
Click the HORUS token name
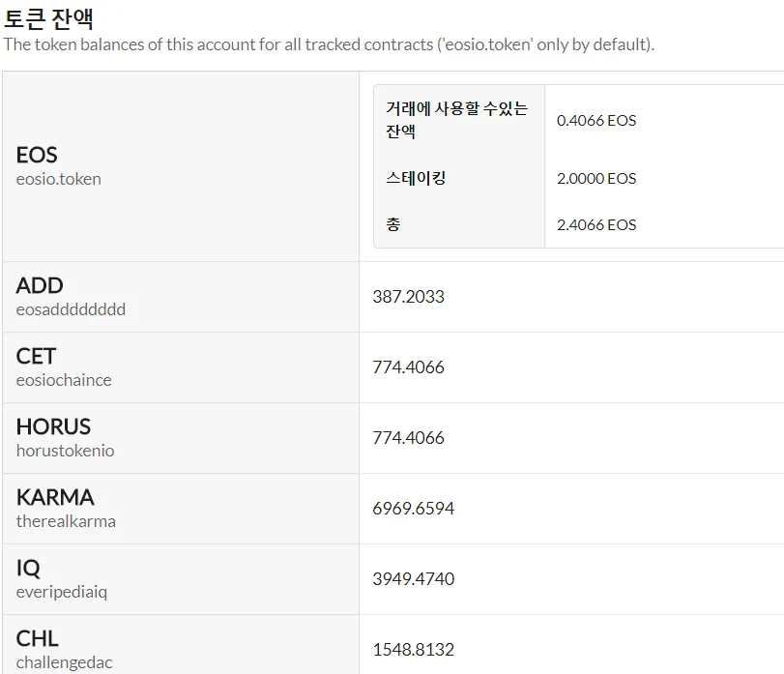pyautogui.click(x=53, y=427)
